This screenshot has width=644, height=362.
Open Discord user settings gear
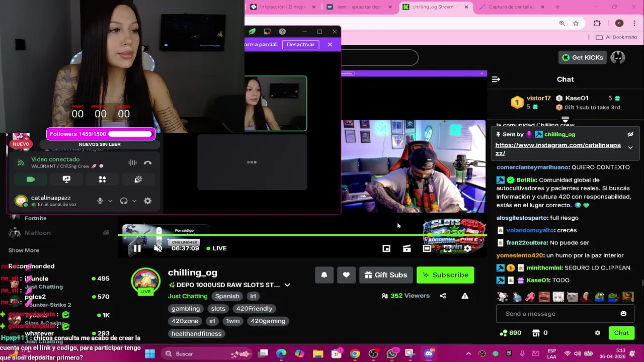[147, 201]
